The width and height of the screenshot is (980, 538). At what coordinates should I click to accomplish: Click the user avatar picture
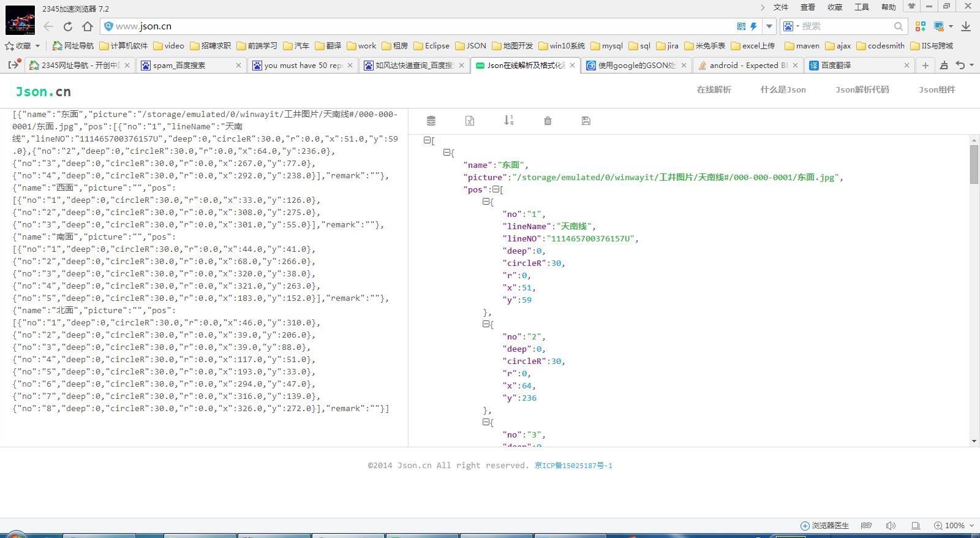click(20, 20)
